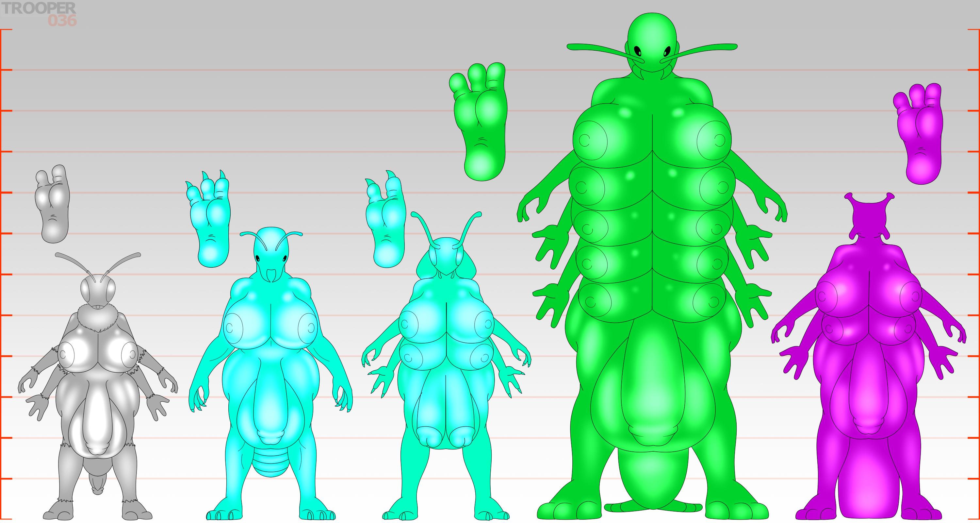Click the bottom-left red scale tick mark
Viewport: 980px width, 523px height.
6,519
